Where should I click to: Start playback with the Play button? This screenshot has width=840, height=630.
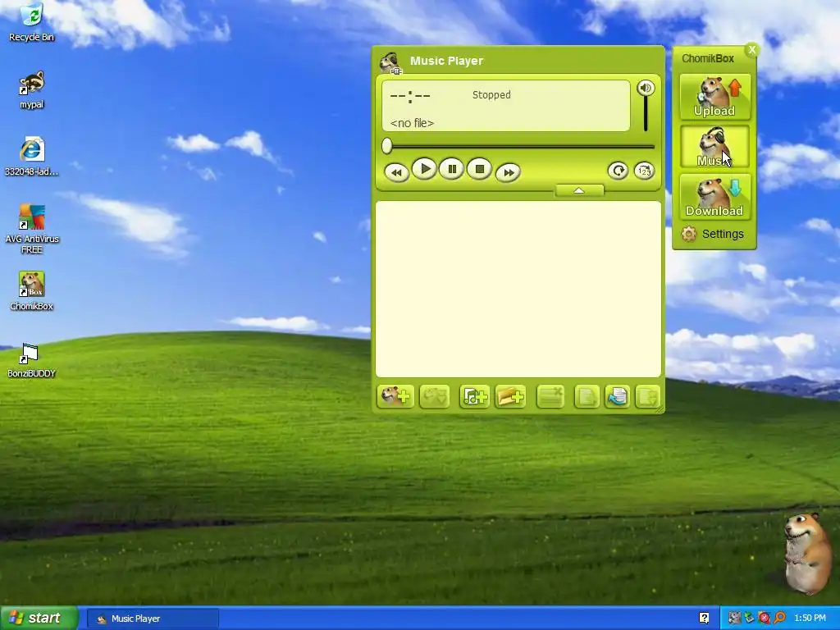425,169
